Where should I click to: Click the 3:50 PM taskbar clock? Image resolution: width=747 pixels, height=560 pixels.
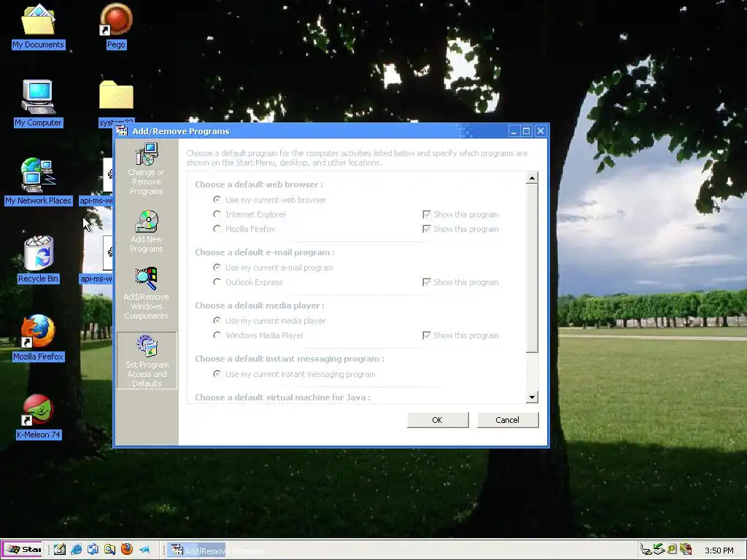[719, 551]
